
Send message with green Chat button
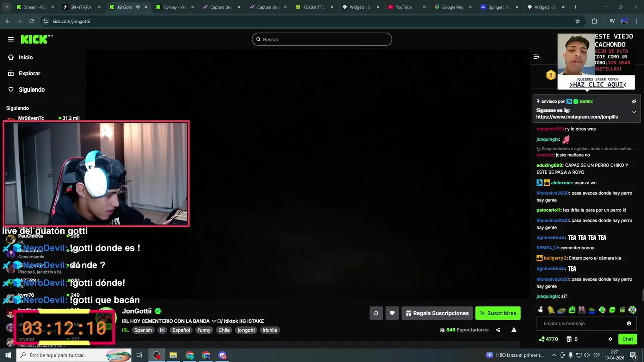[628, 339]
